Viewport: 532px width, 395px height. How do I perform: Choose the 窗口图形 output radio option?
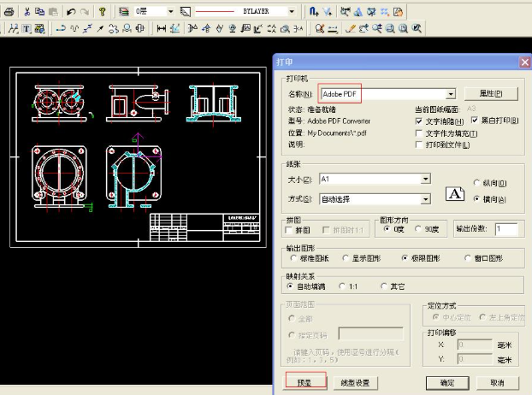point(468,257)
